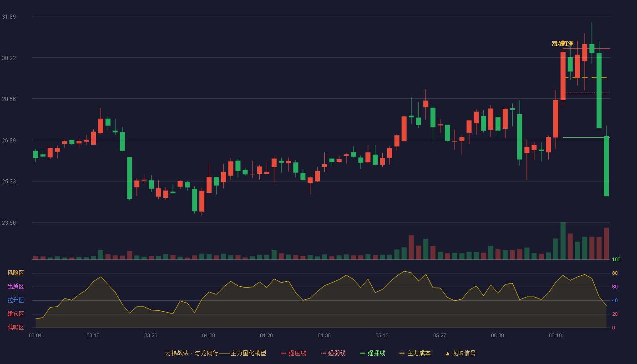
Task: Click the 31.89 price axis label
Action: pos(9,17)
